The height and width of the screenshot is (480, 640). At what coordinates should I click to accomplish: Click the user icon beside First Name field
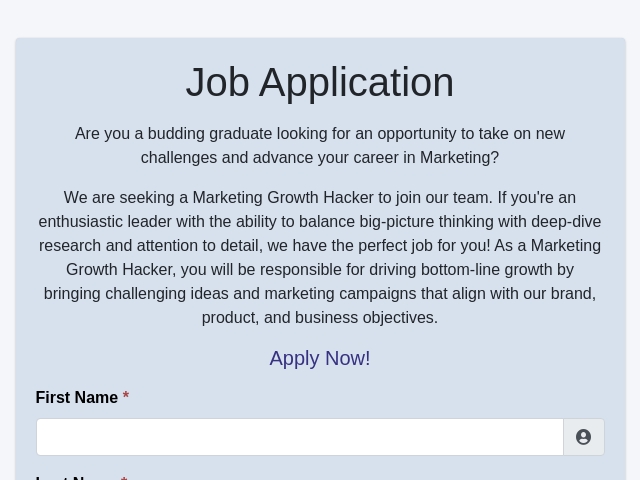(584, 437)
